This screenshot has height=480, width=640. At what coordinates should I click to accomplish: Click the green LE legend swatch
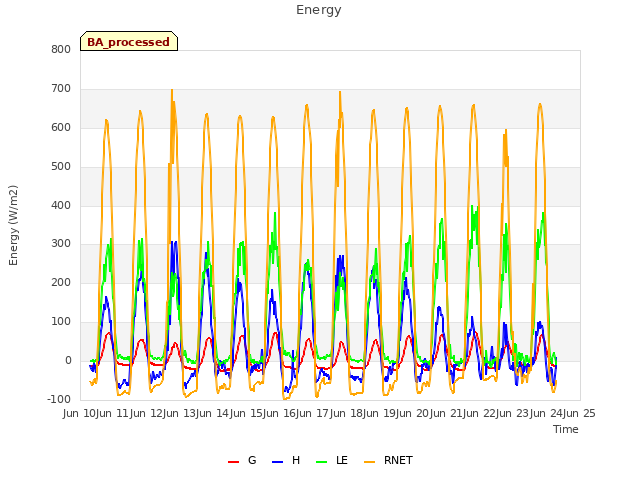click(322, 462)
